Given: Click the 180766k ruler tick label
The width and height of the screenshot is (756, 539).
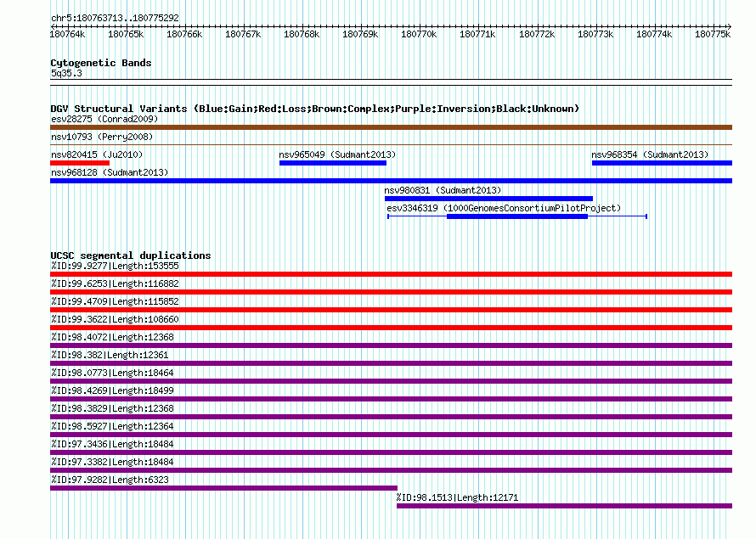Looking at the screenshot, I should [184, 34].
